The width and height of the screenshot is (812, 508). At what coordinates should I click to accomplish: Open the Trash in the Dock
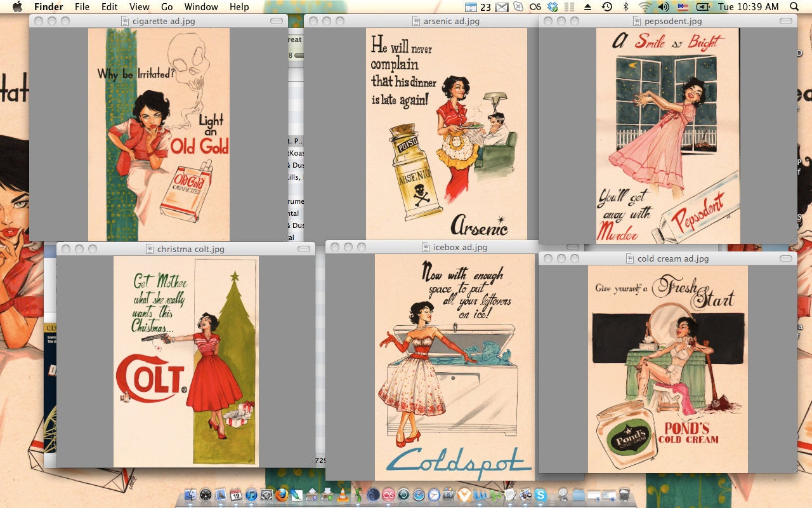[624, 495]
